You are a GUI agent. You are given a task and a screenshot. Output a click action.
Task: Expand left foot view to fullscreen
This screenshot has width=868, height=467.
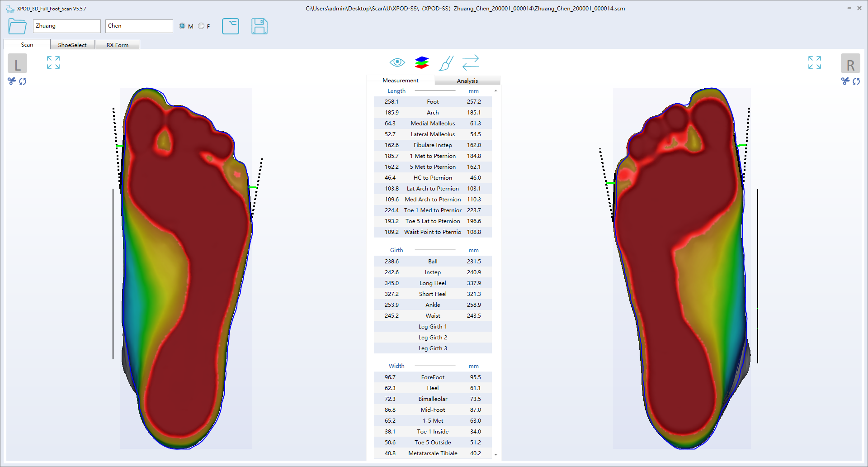[x=53, y=62]
